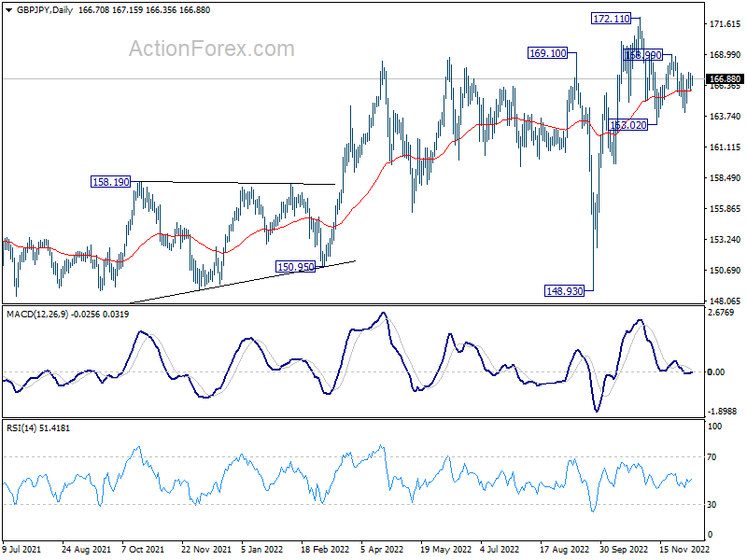The image size is (747, 560).
Task: Click the 5 Apr 2022 date label
Action: click(x=382, y=550)
